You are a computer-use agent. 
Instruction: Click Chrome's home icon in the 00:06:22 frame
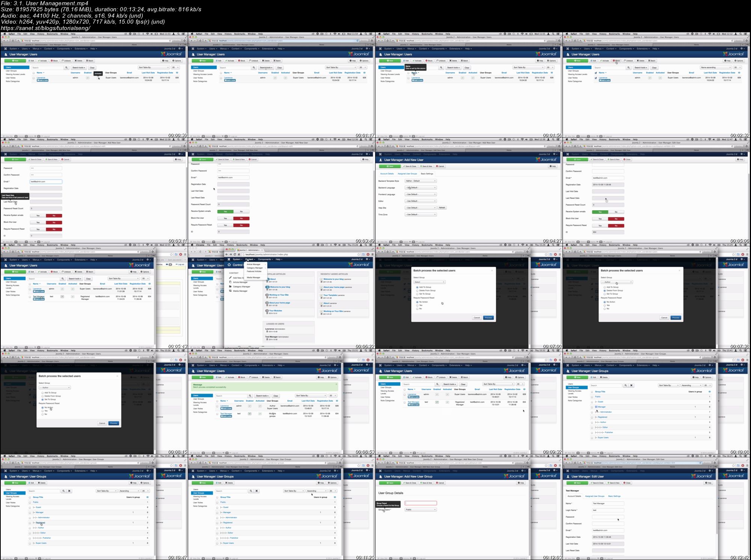[239, 254]
